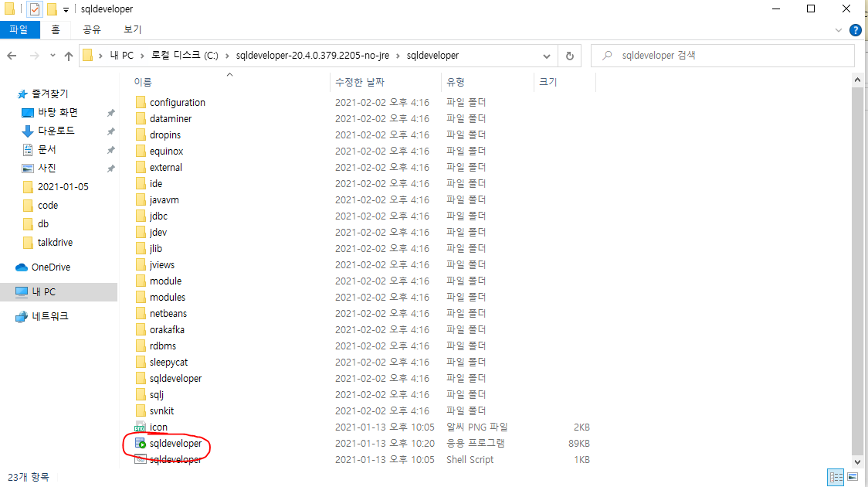Open the code folder in sidebar
Viewport: 868px width, 487px height.
tap(48, 206)
